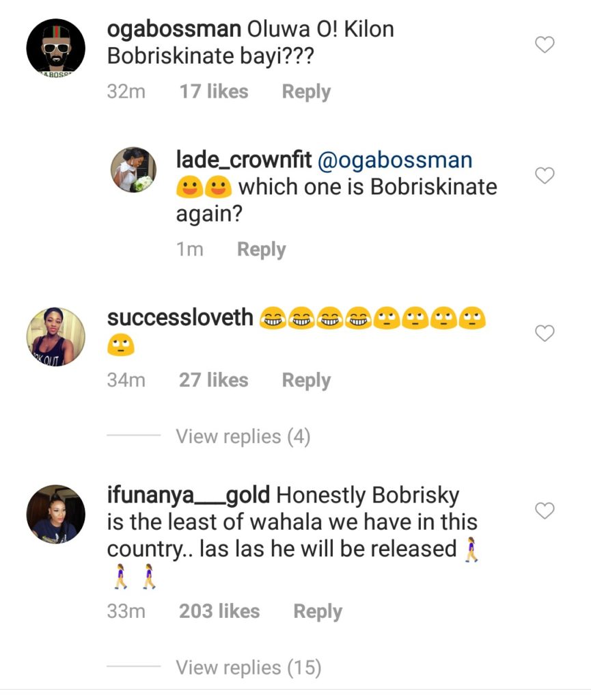591x700 pixels.
Task: Show the 15 replies under ifunanya___gold
Action: point(248,667)
